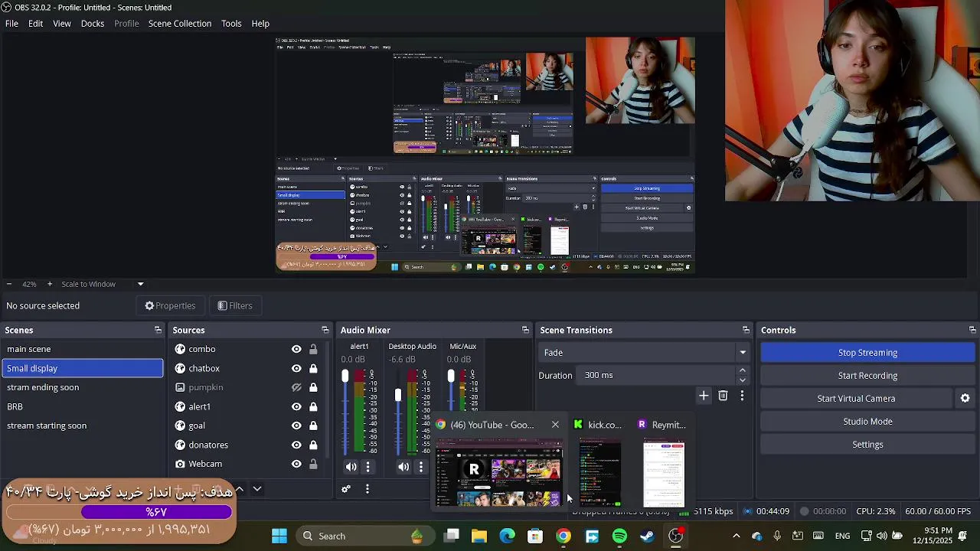The height and width of the screenshot is (551, 980).
Task: Add a new scene transition
Action: click(x=704, y=396)
